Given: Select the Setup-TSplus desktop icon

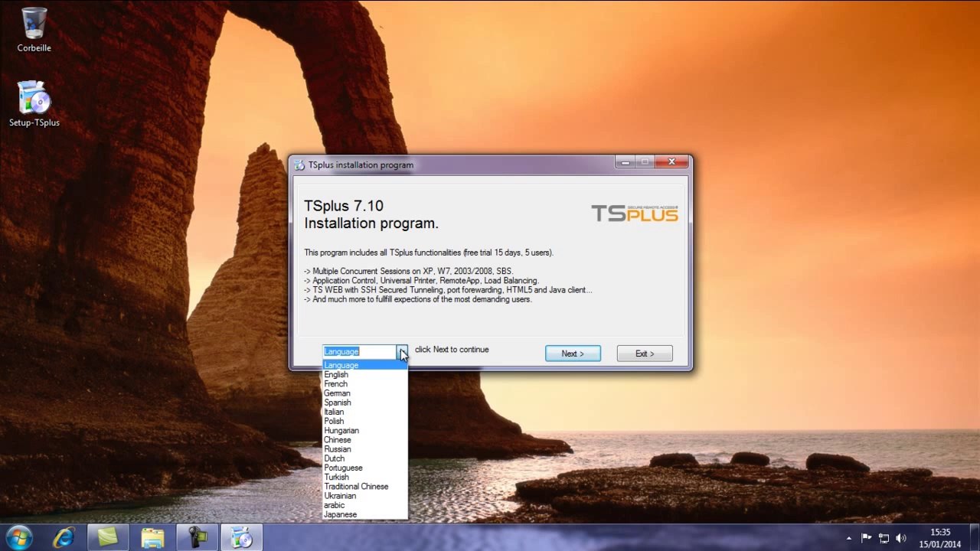Looking at the screenshot, I should [34, 103].
